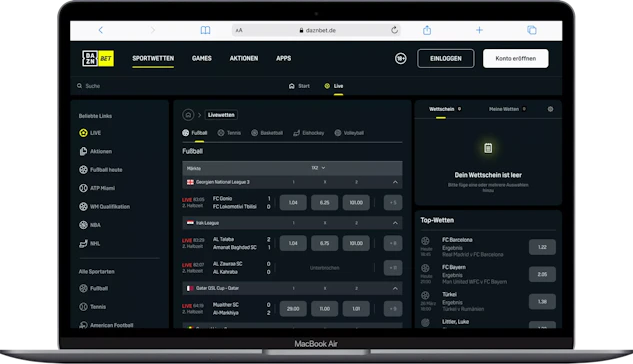Open the AKTIONEN menu
This screenshot has width=633, height=364.
pyautogui.click(x=244, y=59)
